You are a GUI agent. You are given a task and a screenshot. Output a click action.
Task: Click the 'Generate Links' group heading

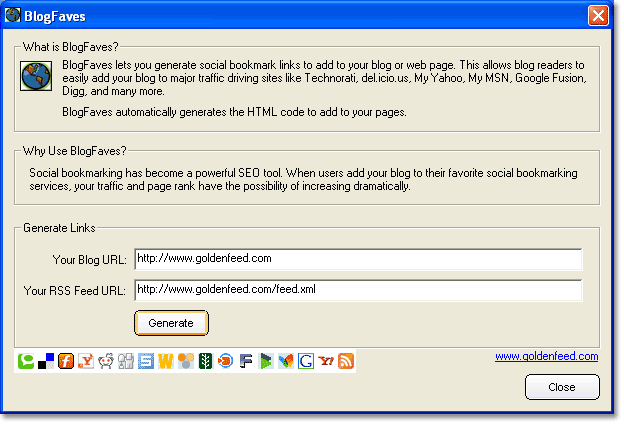59,228
